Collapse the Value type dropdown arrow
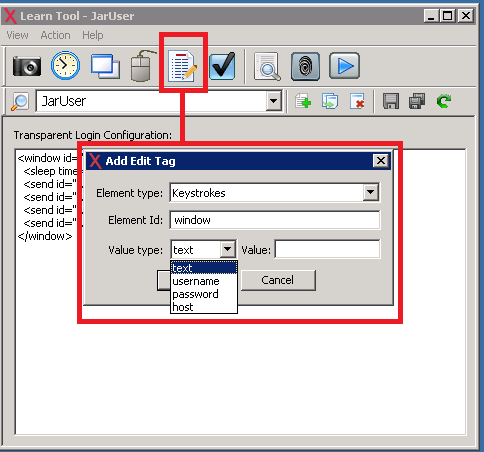The image size is (484, 452). [x=228, y=249]
